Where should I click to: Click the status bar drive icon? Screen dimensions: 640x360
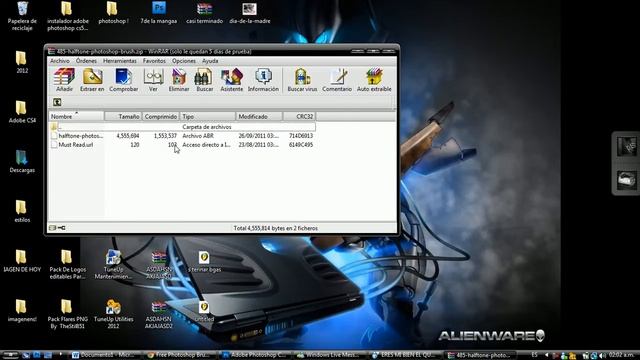point(53,228)
